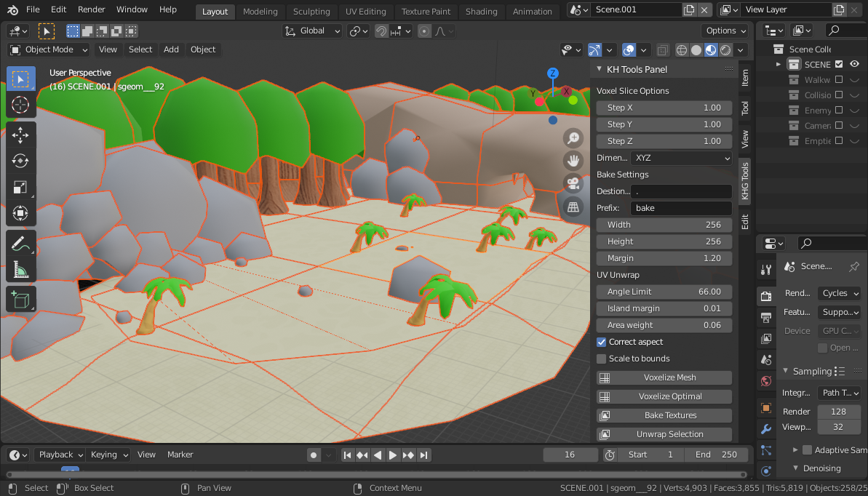This screenshot has width=868, height=496.
Task: Select material preview shading
Action: [x=711, y=50]
